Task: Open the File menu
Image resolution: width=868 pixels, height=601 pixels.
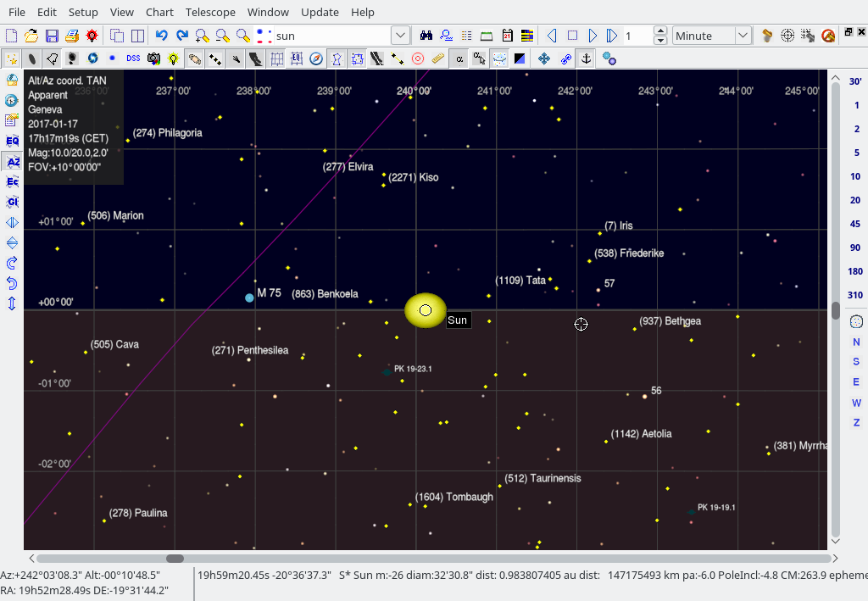Action: [x=17, y=12]
